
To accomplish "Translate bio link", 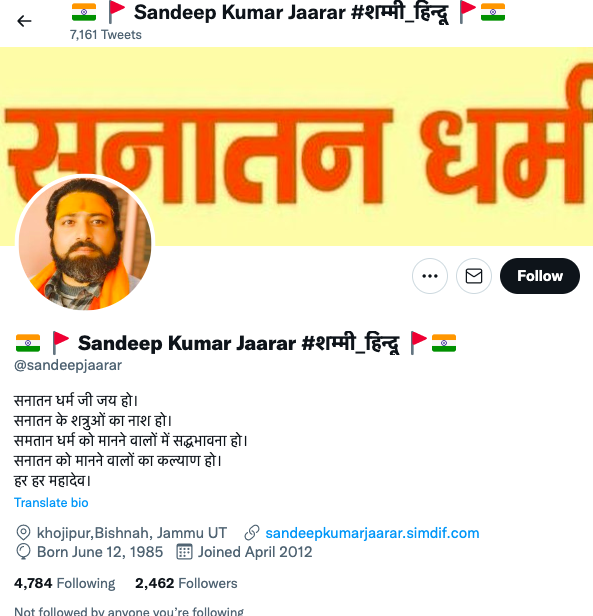I will [x=51, y=502].
